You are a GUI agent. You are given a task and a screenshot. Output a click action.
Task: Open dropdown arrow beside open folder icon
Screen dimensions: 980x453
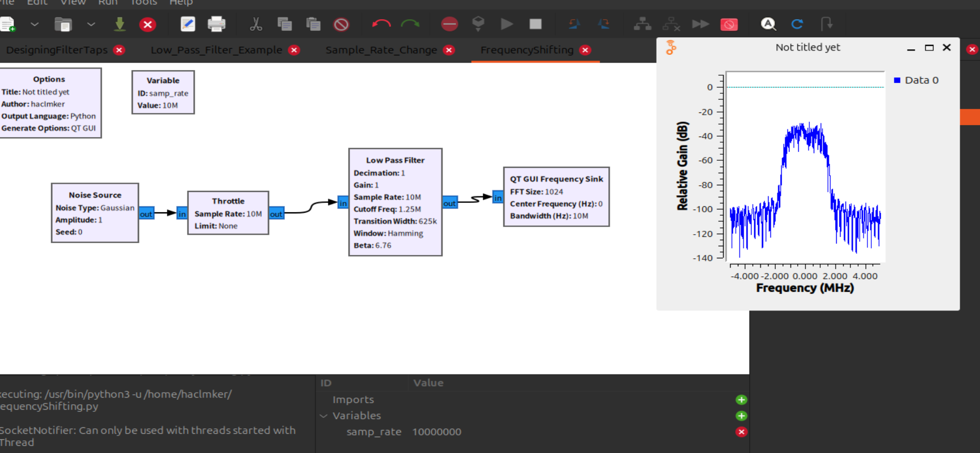click(91, 24)
